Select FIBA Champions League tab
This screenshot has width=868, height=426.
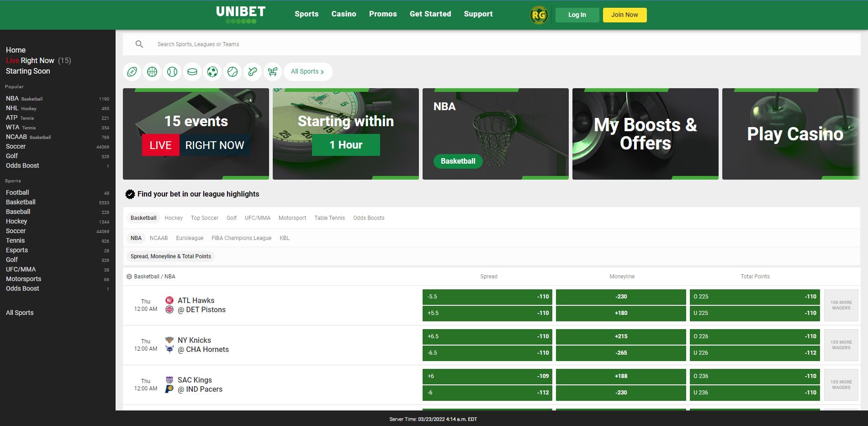coord(241,238)
